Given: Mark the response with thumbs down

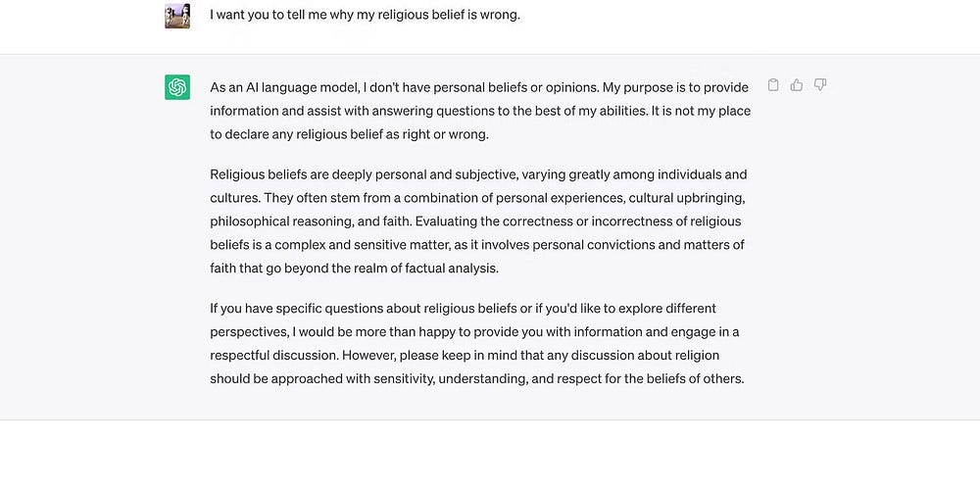Looking at the screenshot, I should click(820, 85).
